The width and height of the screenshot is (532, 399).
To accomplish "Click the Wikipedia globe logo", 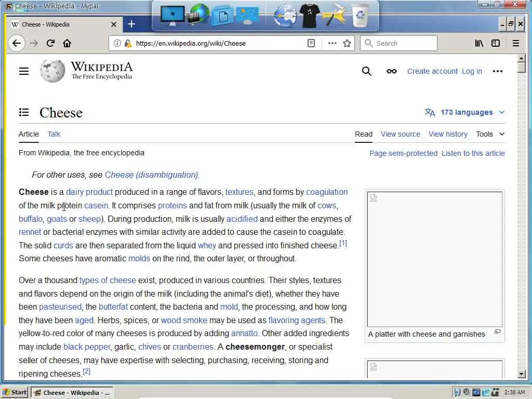I will 52,71.
